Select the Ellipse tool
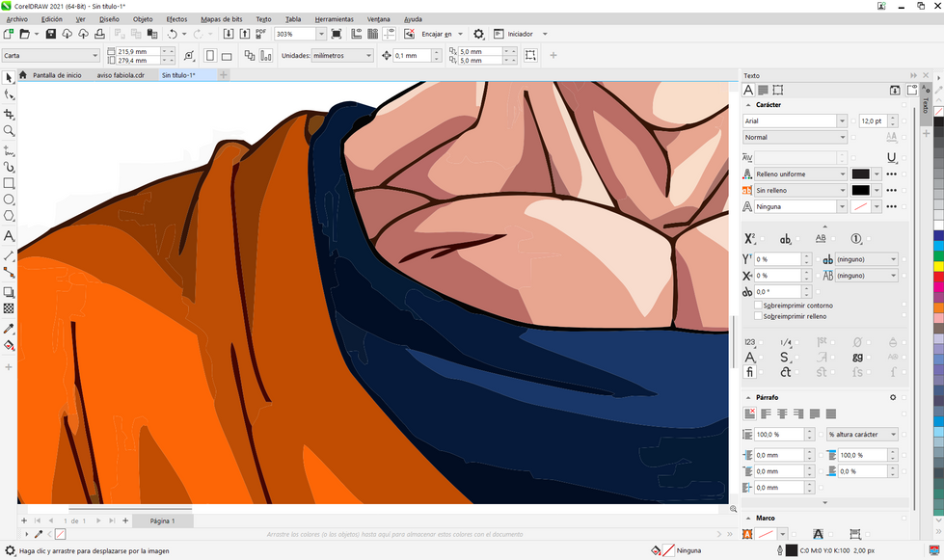 (9, 200)
